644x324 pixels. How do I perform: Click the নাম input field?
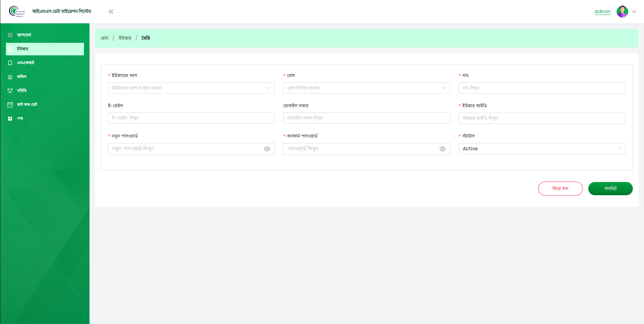[x=542, y=88]
